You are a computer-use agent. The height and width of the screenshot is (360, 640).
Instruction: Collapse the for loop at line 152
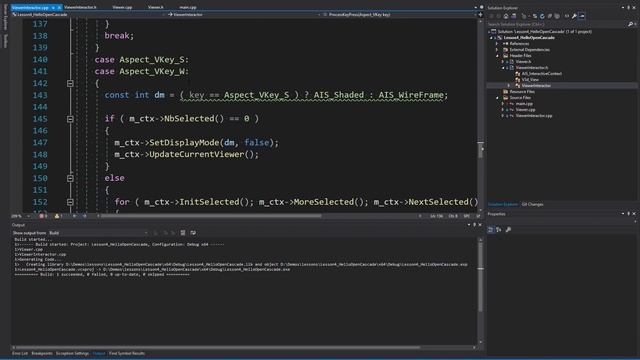pos(70,202)
